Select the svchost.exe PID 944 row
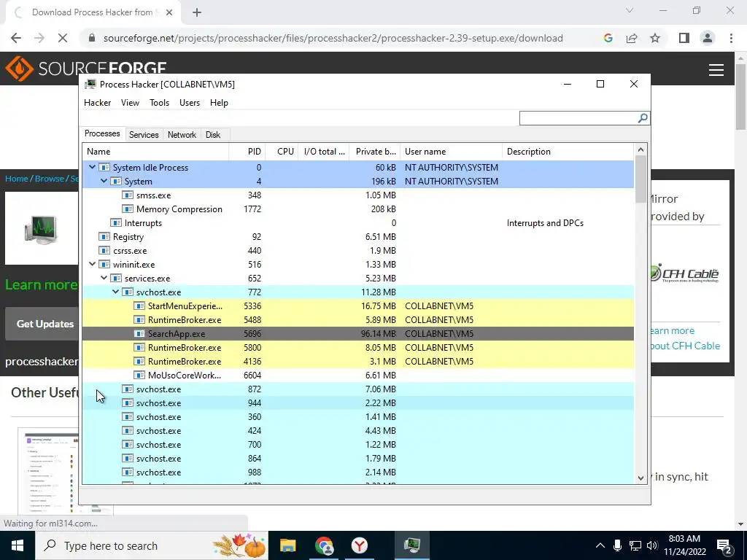The height and width of the screenshot is (560, 747). tap(357, 402)
